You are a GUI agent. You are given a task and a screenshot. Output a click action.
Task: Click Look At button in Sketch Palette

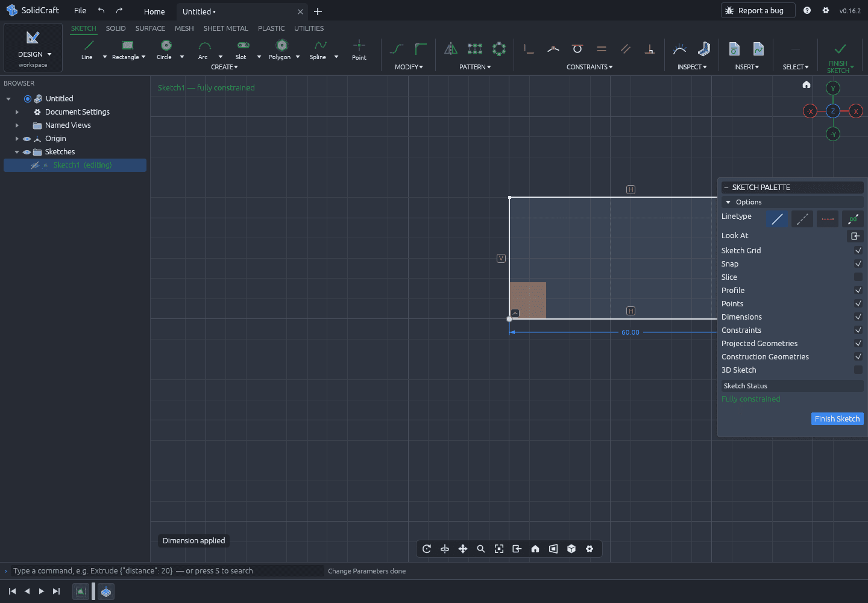tap(855, 236)
